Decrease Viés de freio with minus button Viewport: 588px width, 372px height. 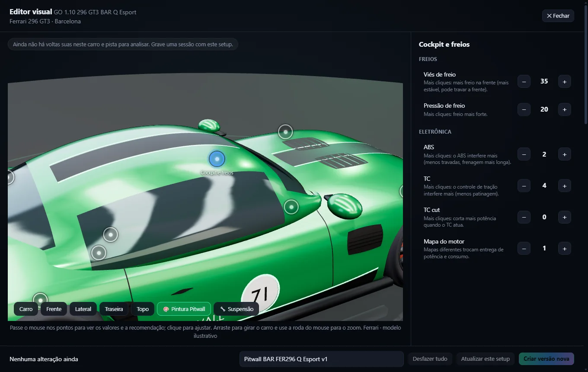coord(524,81)
